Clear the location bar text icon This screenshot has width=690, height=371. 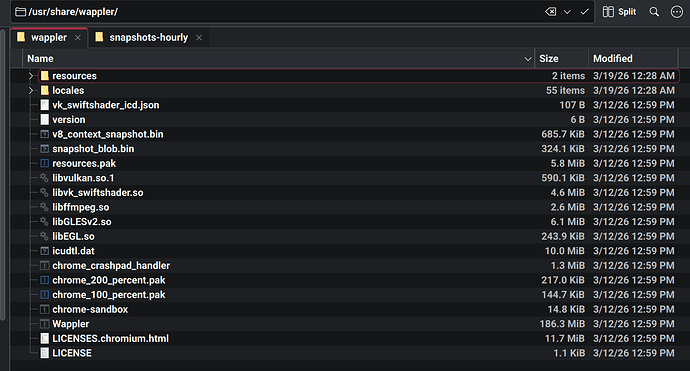(x=551, y=12)
